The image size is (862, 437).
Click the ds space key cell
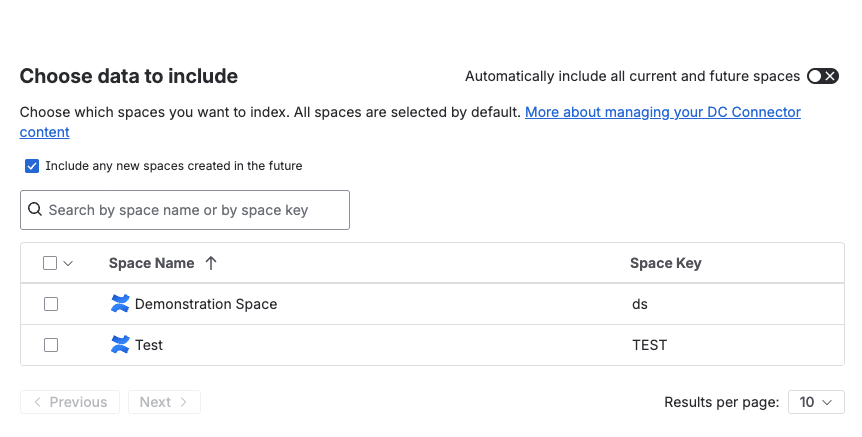[x=640, y=304]
